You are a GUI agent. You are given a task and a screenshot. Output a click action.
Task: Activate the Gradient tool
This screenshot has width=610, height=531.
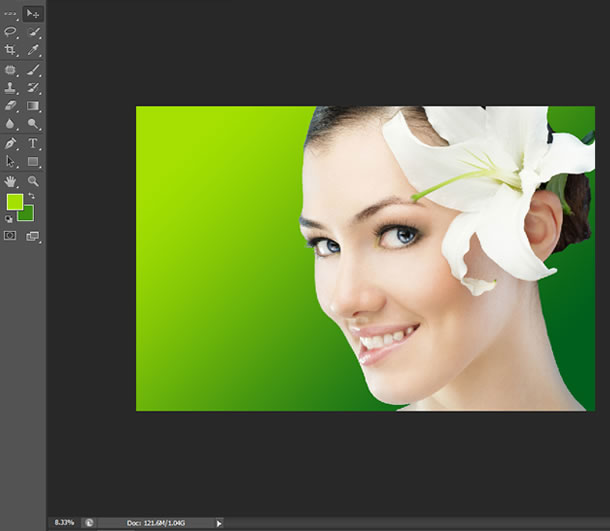coord(33,106)
